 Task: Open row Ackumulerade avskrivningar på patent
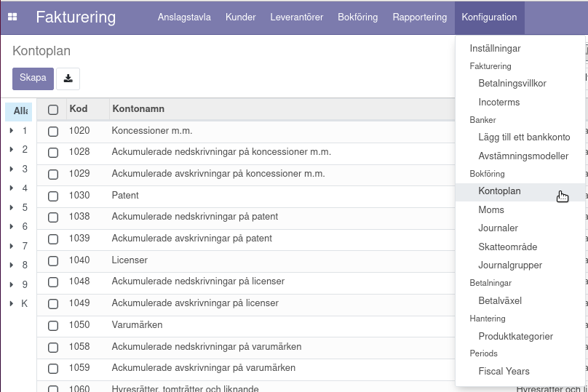coord(192,239)
